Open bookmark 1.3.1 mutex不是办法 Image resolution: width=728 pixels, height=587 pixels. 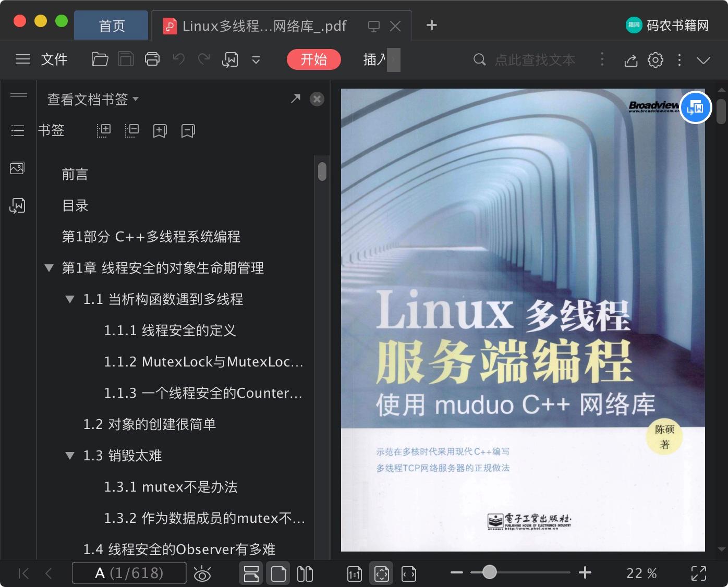(x=171, y=487)
